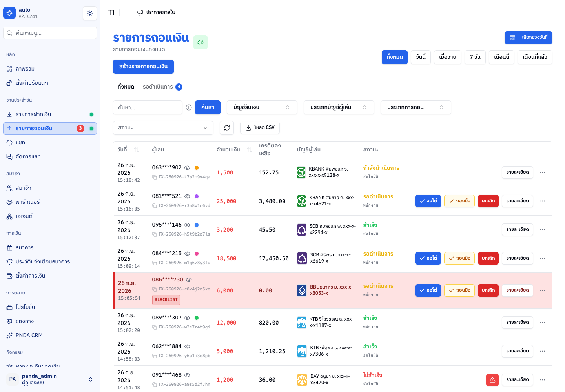Screen dimensions: 565x392
Task: Collapse the sidebar panel icon
Action: pos(111,13)
